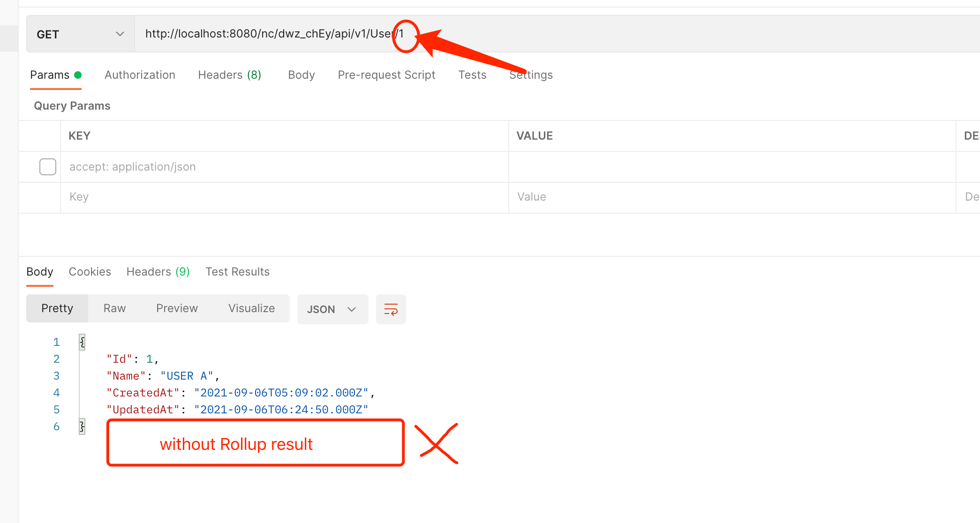Switch to the Authorization tab
Image resolution: width=980 pixels, height=523 pixels.
point(140,75)
